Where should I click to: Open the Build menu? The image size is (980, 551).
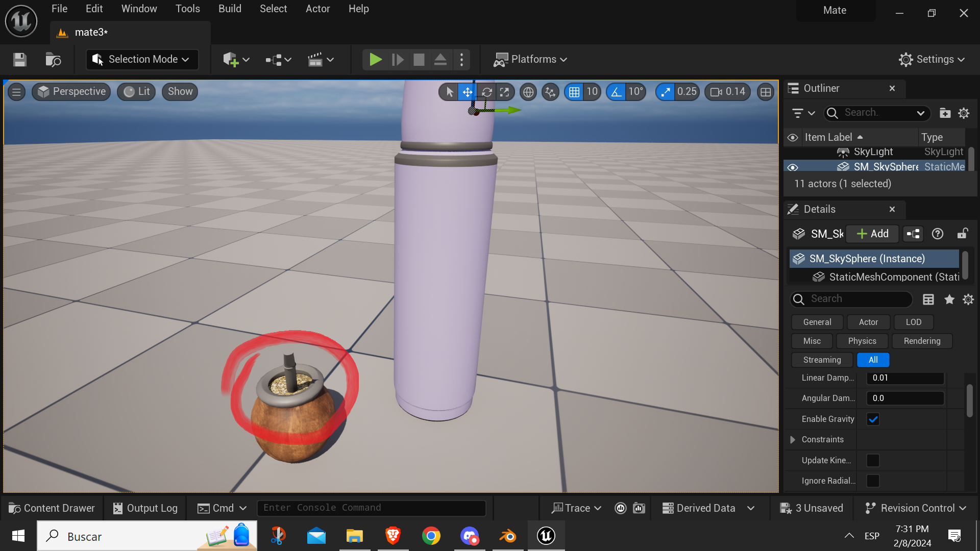230,9
